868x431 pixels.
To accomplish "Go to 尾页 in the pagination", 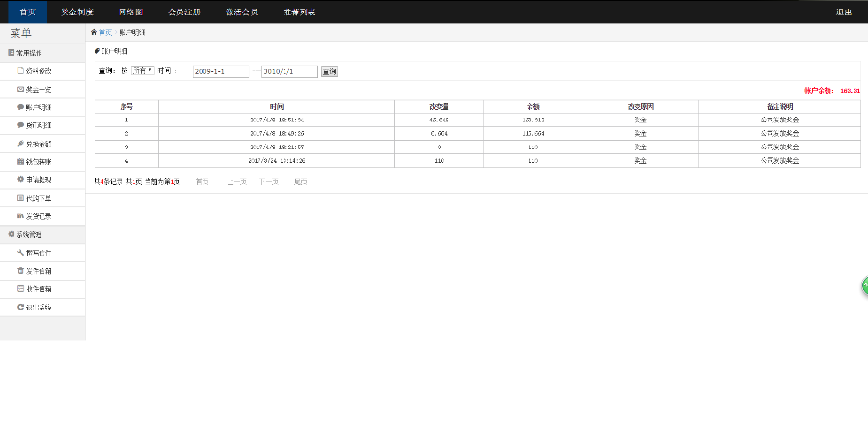I will [301, 182].
